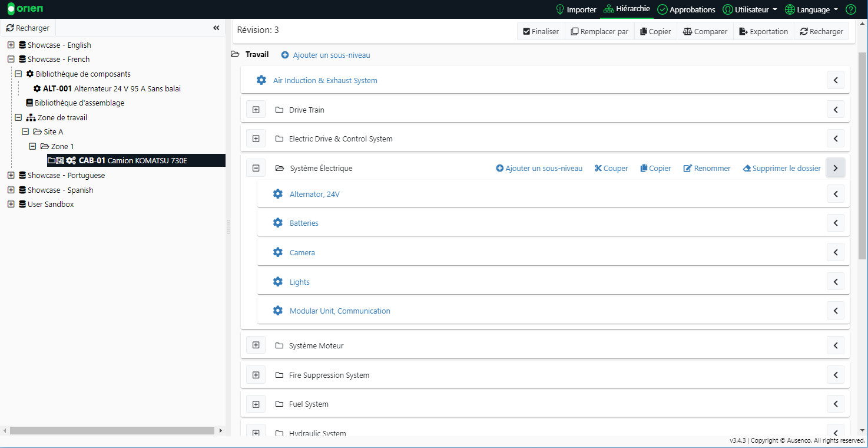
Task: Click the help question mark icon
Action: (850, 9)
